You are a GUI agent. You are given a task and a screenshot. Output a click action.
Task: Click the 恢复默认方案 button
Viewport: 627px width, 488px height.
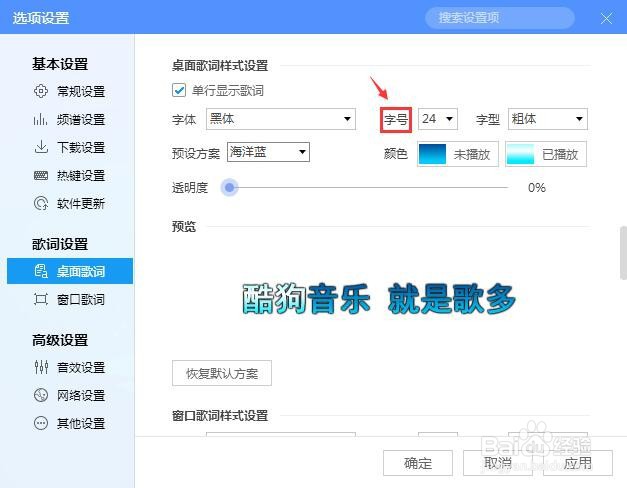pyautogui.click(x=222, y=373)
